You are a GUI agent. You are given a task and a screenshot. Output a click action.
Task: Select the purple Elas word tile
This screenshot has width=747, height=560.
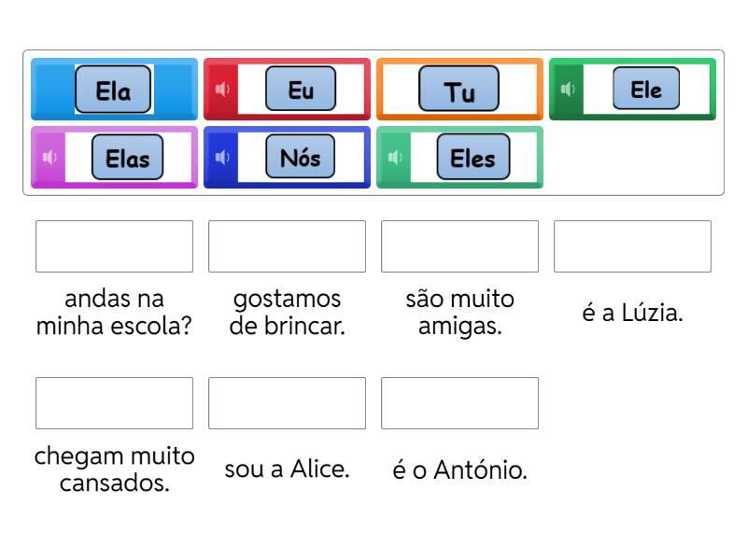coord(127,157)
